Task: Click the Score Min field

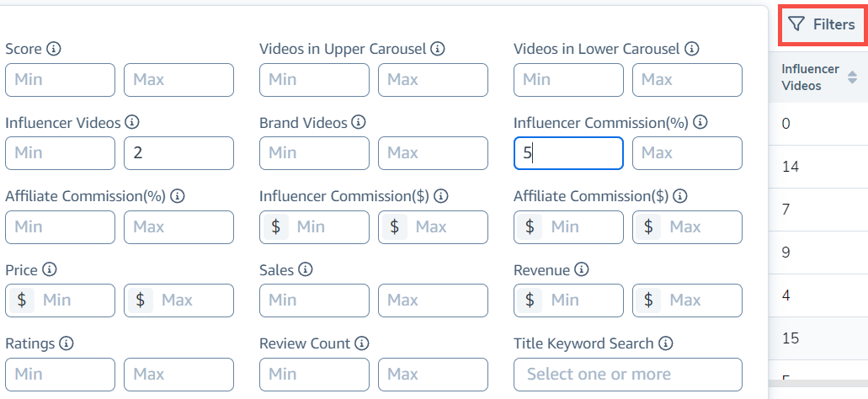Action: point(60,80)
